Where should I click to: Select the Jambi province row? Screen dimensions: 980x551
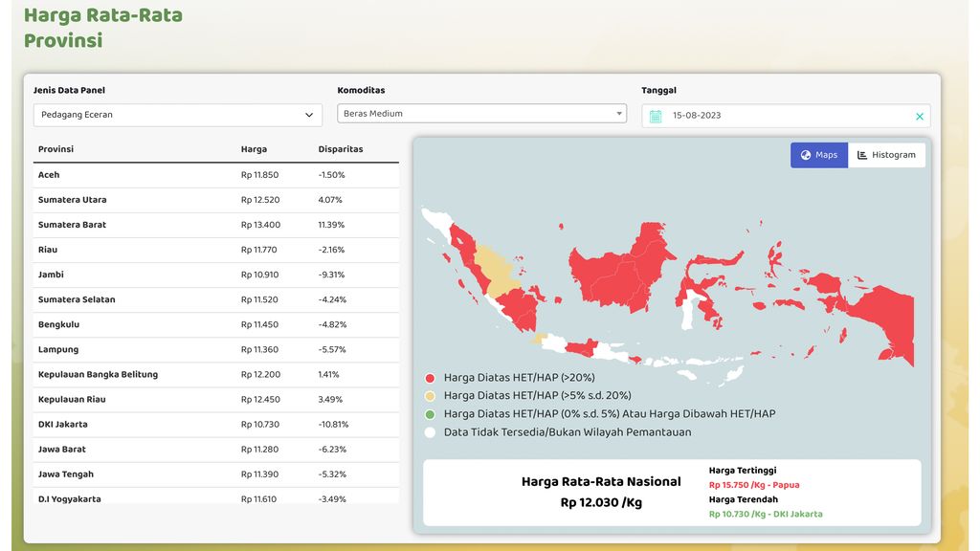pos(215,275)
